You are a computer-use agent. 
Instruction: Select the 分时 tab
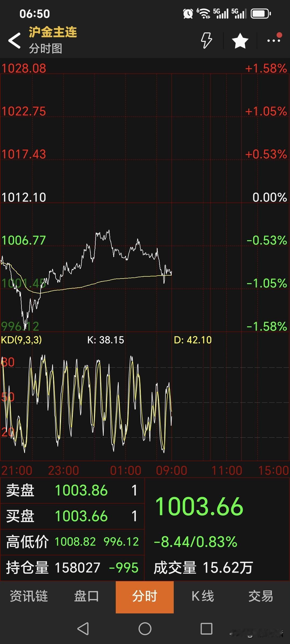(145, 597)
